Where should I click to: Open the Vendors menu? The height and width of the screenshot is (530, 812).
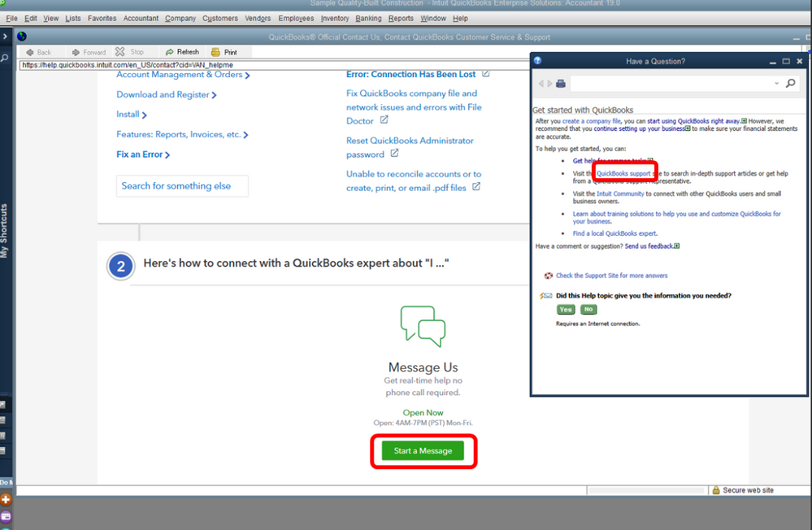point(258,18)
